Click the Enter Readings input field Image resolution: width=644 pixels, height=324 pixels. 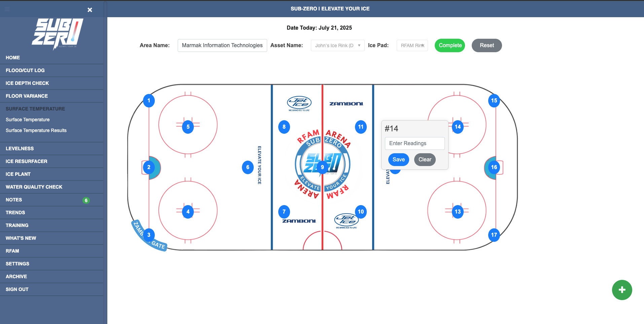415,143
